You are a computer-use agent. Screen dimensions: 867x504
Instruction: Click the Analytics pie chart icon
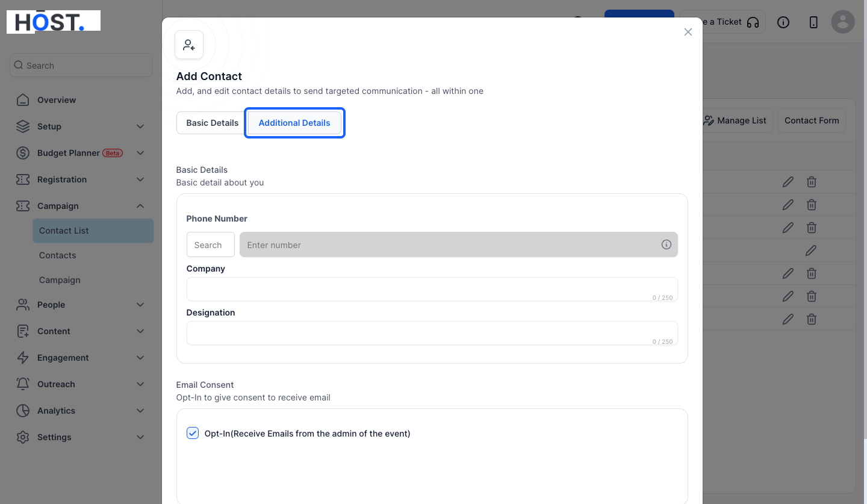click(x=23, y=411)
